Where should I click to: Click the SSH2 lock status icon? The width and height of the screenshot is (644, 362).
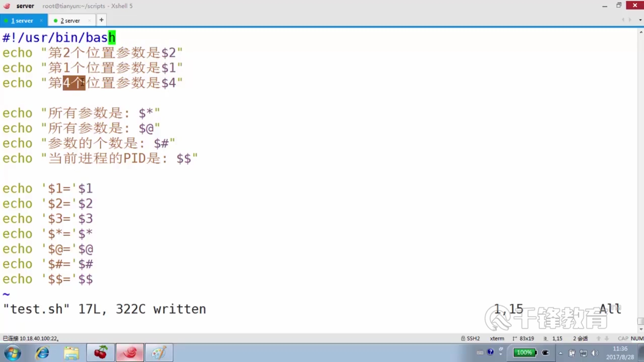click(x=463, y=339)
